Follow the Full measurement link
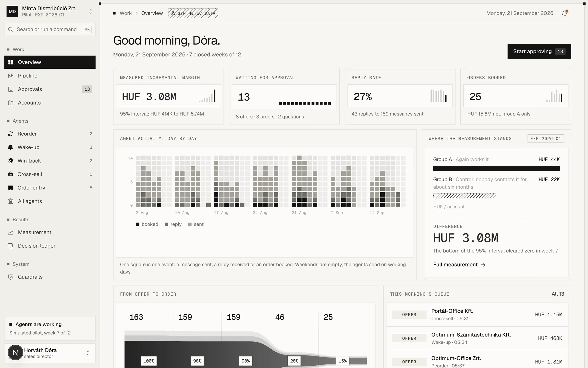The width and height of the screenshot is (588, 368). click(459, 264)
